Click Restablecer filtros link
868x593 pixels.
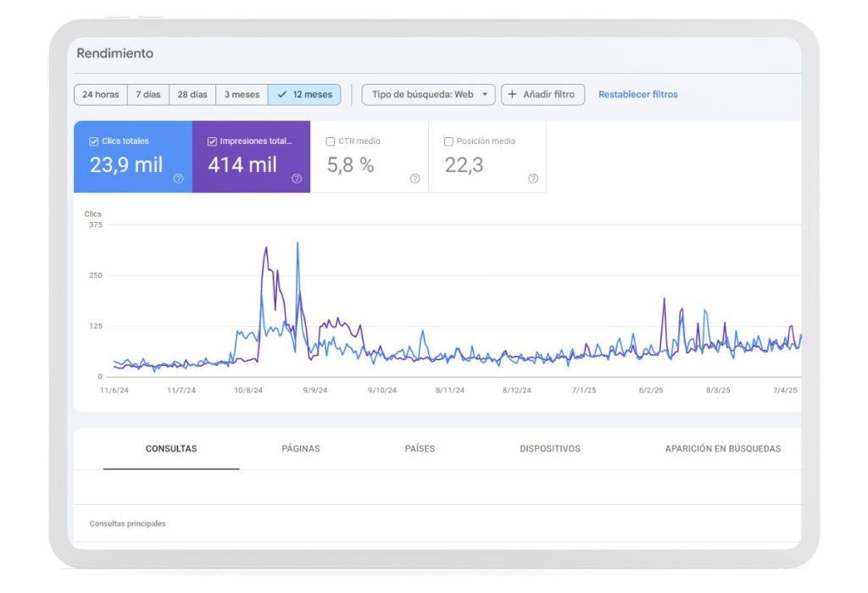point(637,95)
